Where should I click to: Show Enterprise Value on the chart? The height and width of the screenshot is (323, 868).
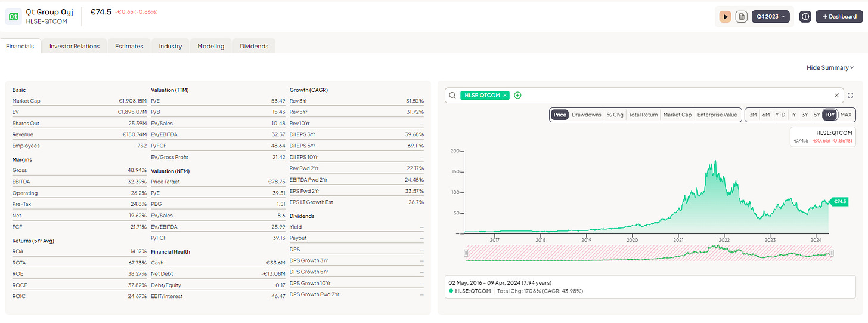(717, 115)
